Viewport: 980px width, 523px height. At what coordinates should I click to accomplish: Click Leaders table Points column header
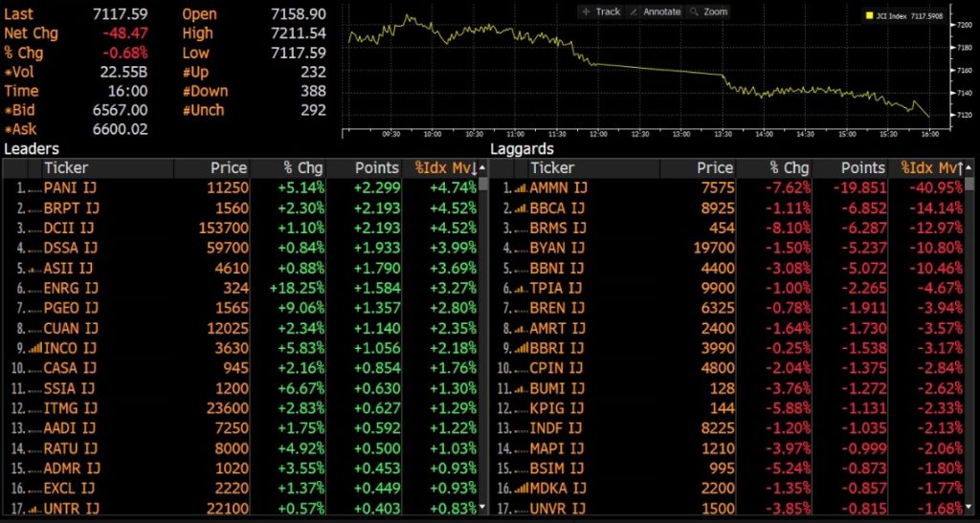pos(377,168)
